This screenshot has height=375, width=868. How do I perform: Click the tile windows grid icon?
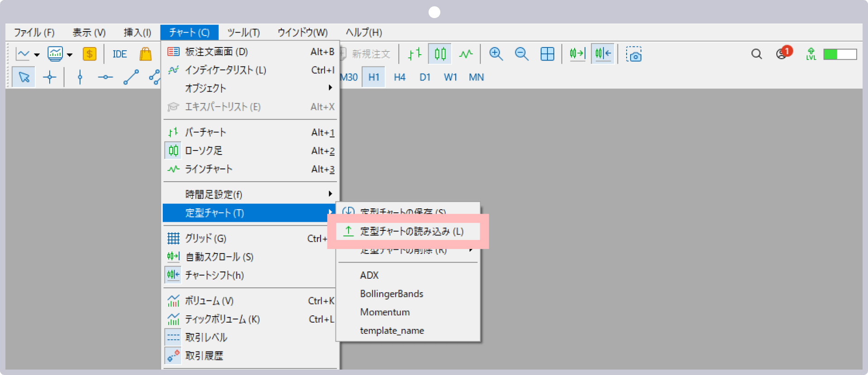pyautogui.click(x=547, y=54)
